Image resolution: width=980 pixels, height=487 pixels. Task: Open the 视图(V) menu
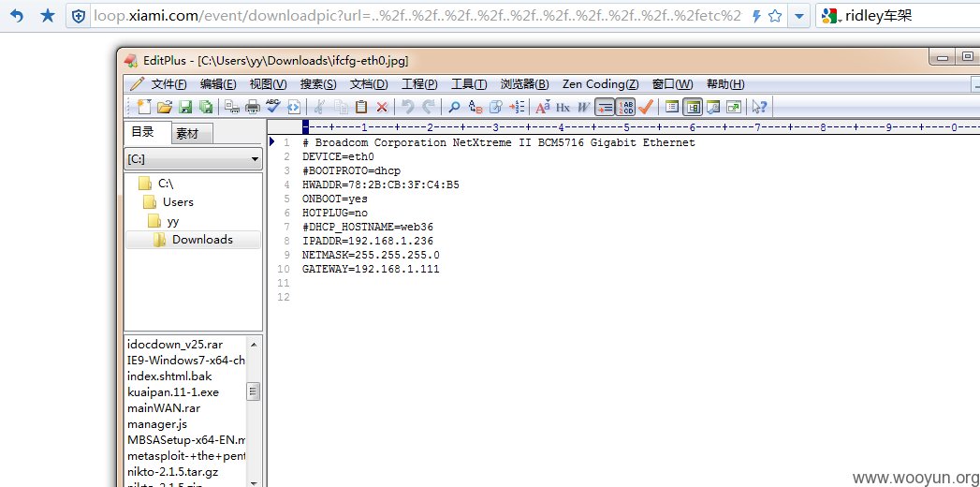coord(268,84)
